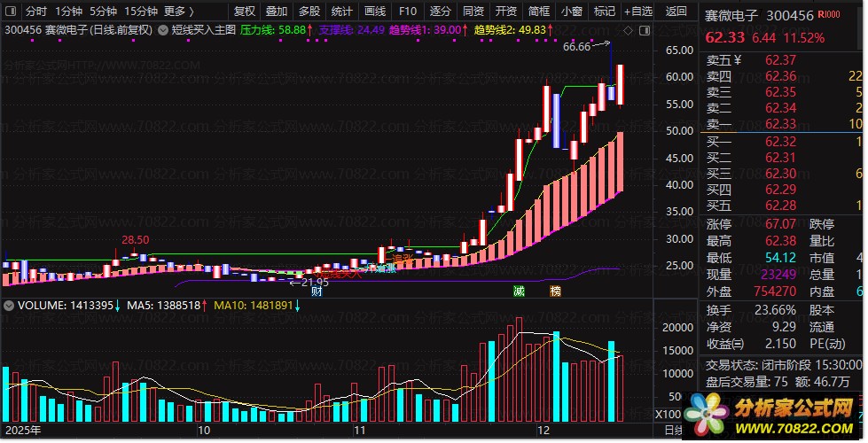Click the 赛微电子 300456 quote header
The image size is (868, 443).
click(759, 16)
